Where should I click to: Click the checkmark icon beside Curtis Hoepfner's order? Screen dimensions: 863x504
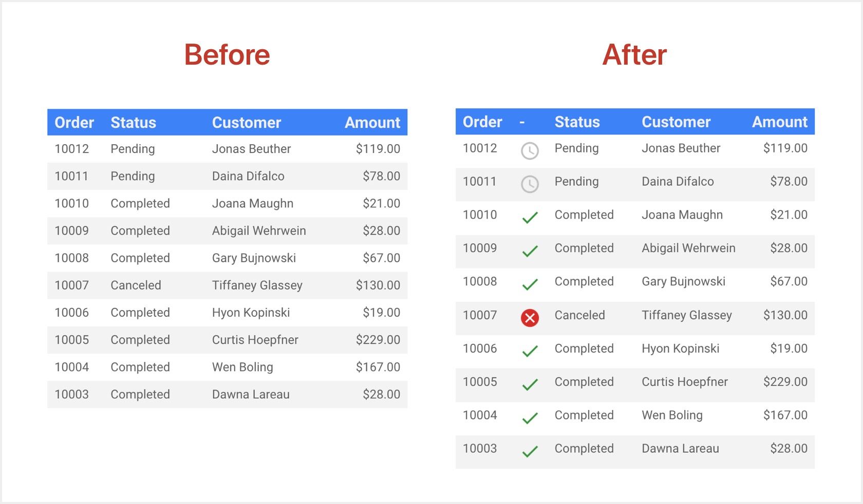[530, 384]
